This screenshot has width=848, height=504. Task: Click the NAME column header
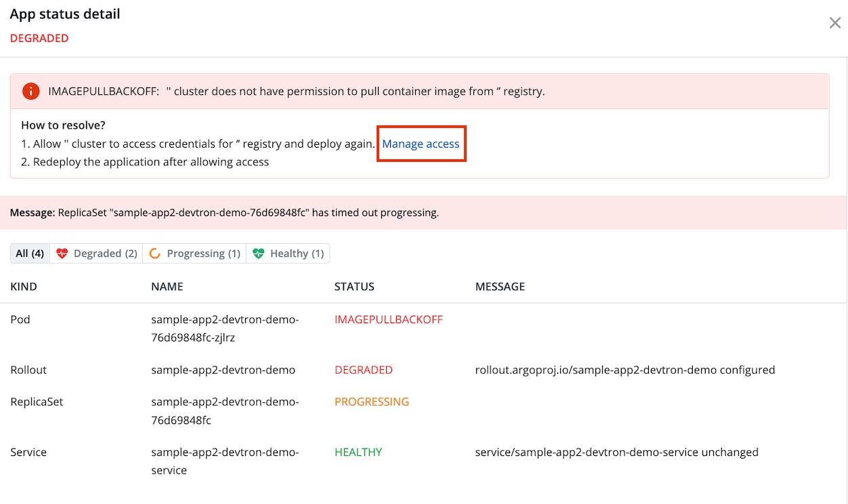pos(167,287)
